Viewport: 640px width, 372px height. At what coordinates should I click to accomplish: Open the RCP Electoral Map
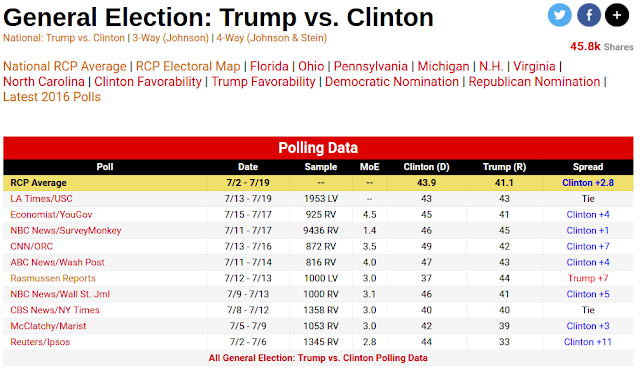pyautogui.click(x=188, y=66)
